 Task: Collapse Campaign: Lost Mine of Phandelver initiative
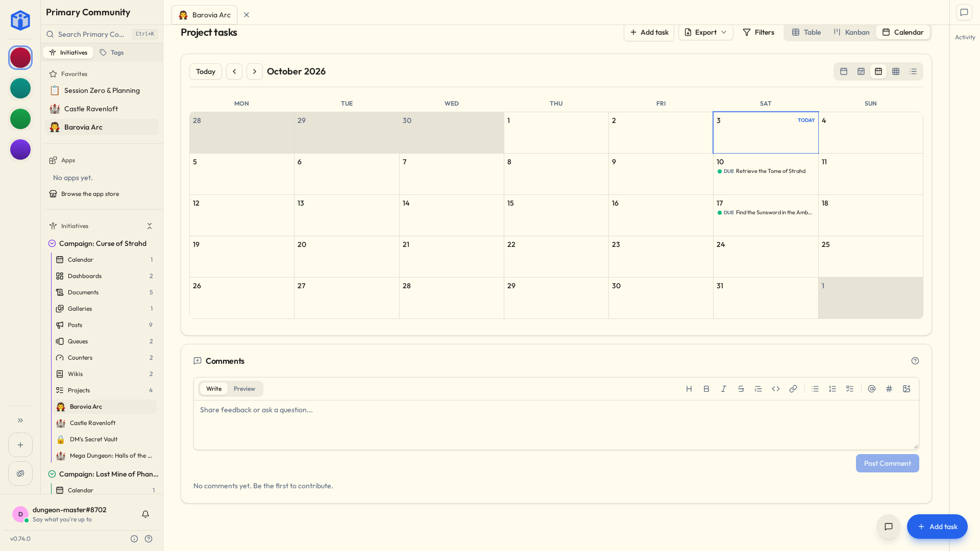pos(52,474)
